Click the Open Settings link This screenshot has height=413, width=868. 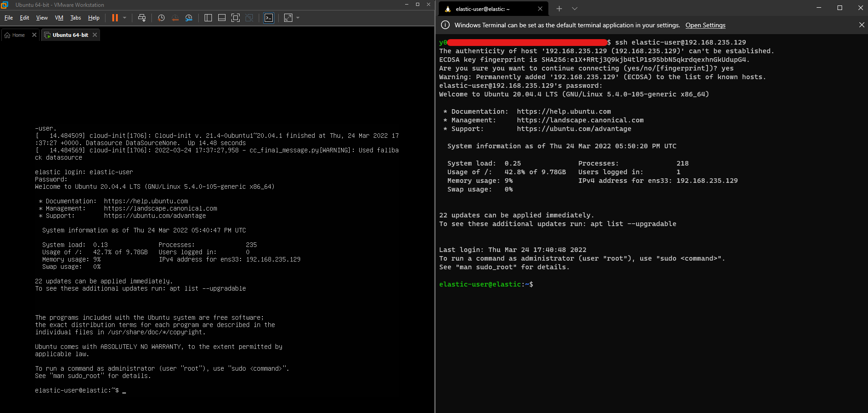click(705, 25)
